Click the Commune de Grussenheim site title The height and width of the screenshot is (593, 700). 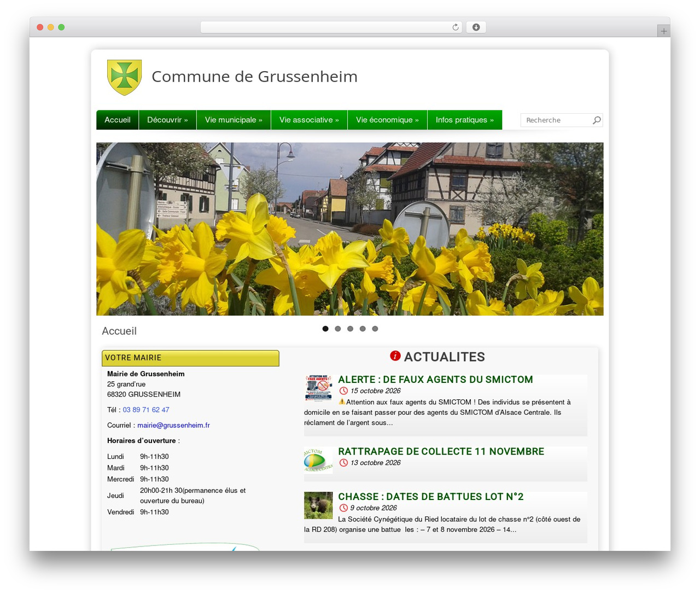(254, 77)
